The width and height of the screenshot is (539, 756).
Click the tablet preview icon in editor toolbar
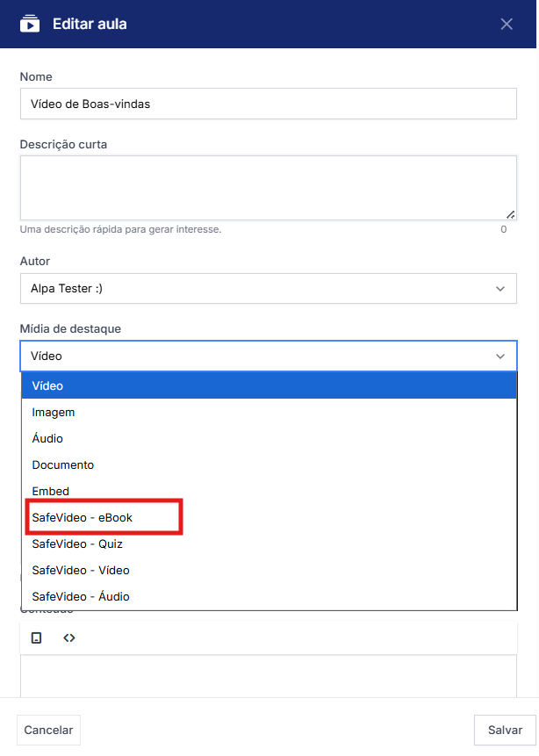(37, 638)
